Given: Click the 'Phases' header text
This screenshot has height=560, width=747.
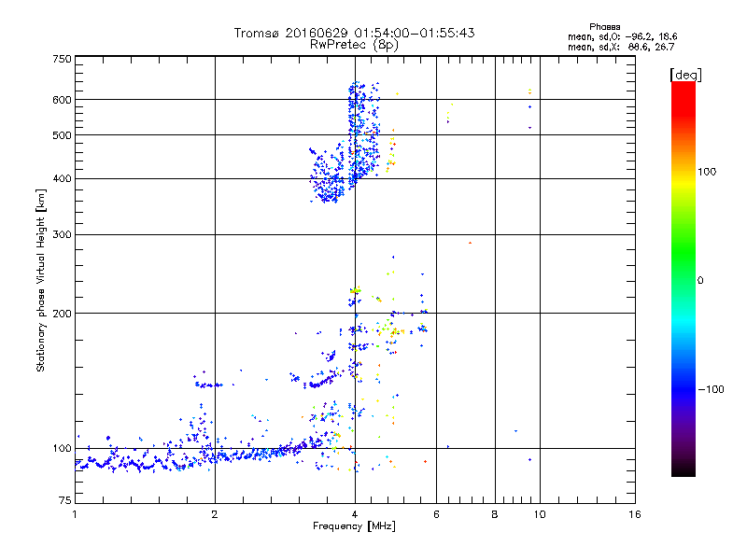Looking at the screenshot, I should click(x=604, y=27).
